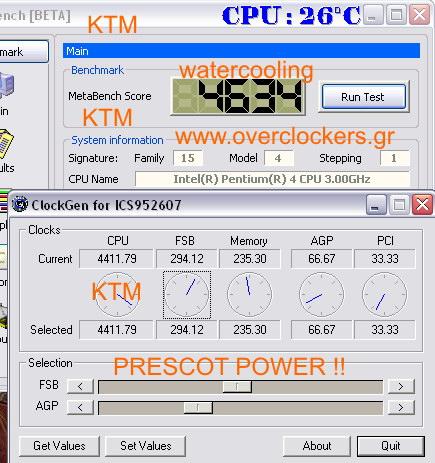Quit ClockGen with the Quit button
The height and width of the screenshot is (463, 435).
[391, 446]
